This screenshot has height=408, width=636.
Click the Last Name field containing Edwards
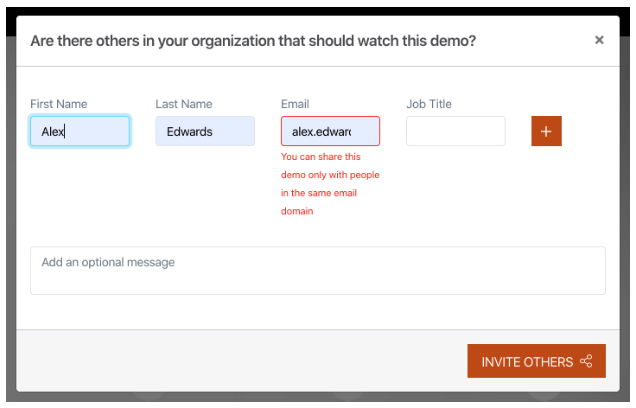tap(205, 131)
